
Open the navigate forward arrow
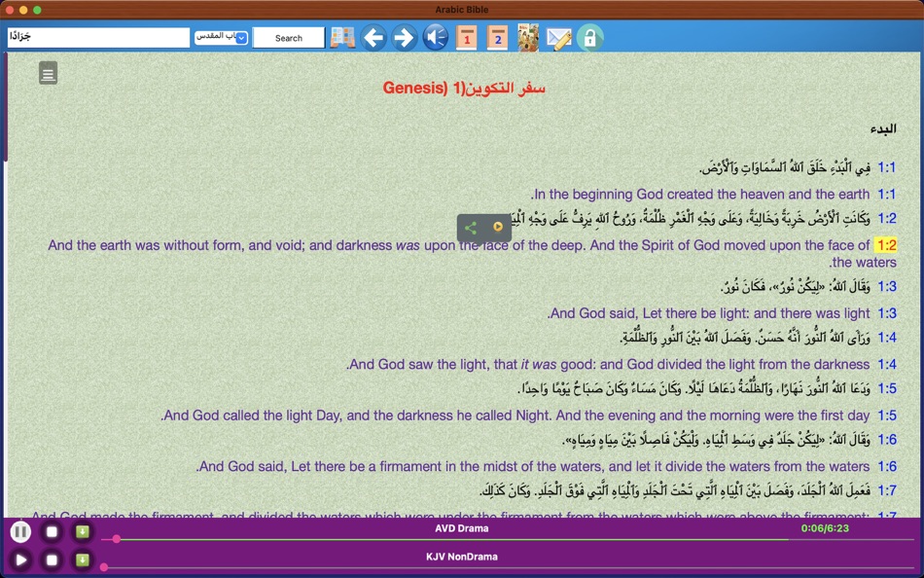pos(404,37)
